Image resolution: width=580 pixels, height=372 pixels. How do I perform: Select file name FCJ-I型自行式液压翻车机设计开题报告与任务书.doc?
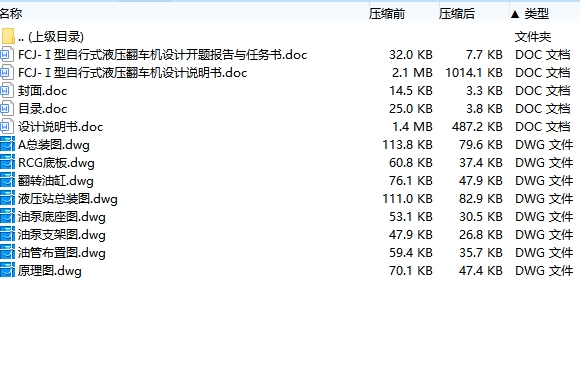tap(163, 55)
